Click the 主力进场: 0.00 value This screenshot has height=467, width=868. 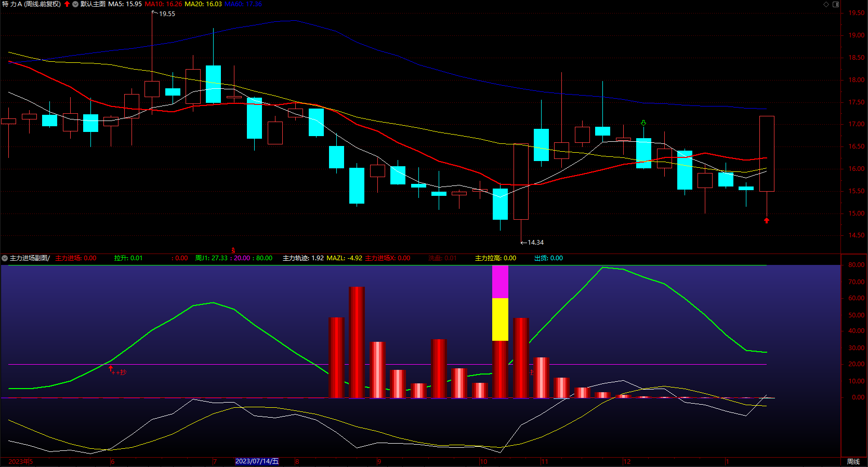pos(76,258)
